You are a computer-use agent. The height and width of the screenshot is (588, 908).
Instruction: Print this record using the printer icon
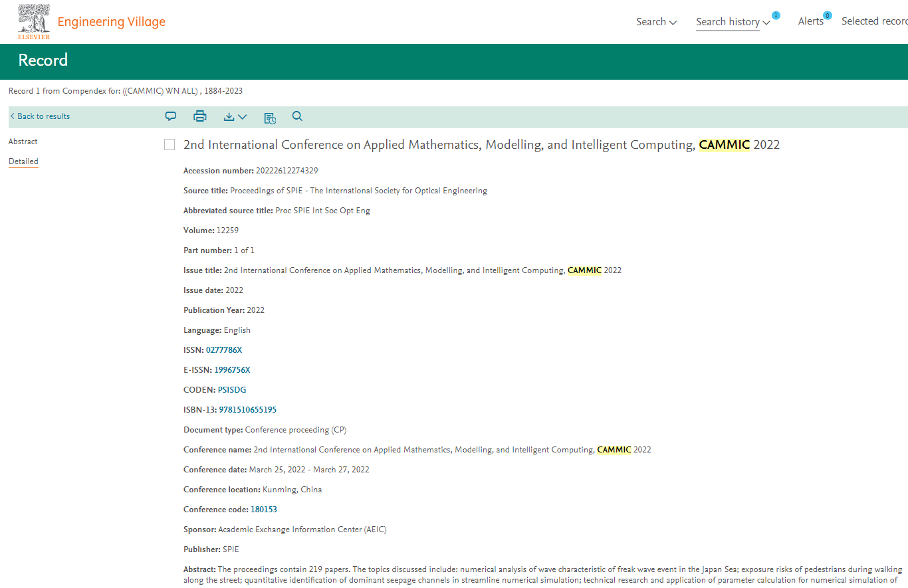click(x=199, y=116)
